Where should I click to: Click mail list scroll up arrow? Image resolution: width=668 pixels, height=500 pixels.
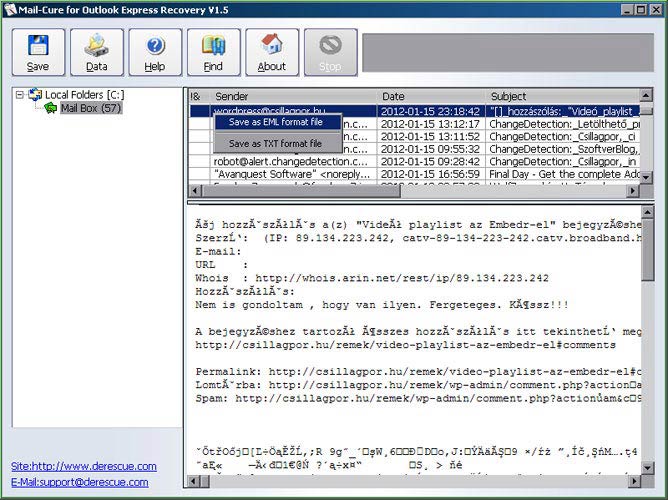pos(646,95)
